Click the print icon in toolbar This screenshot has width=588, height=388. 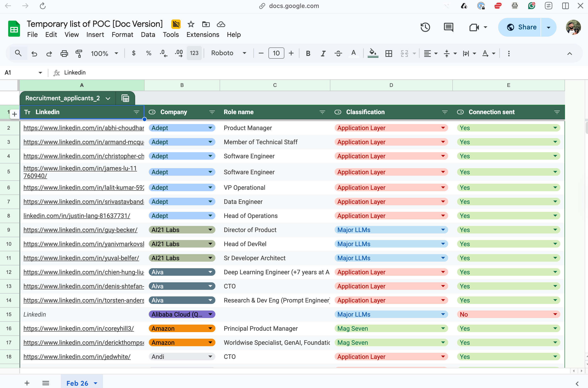[64, 53]
